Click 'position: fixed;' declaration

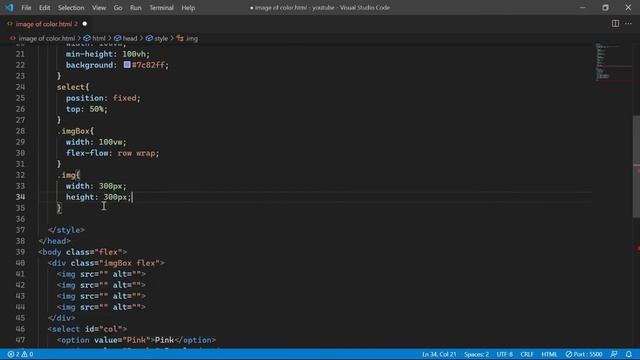tap(103, 98)
